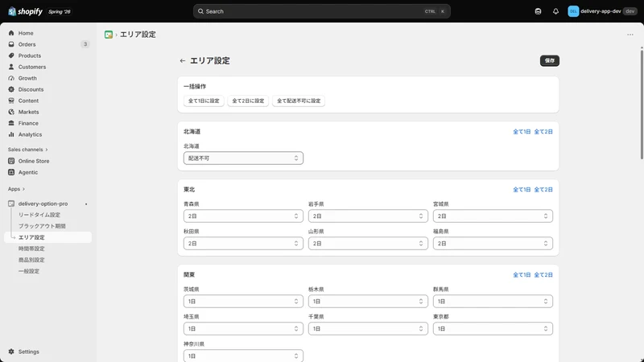Open ブラックアウト期間 page

pos(42,226)
